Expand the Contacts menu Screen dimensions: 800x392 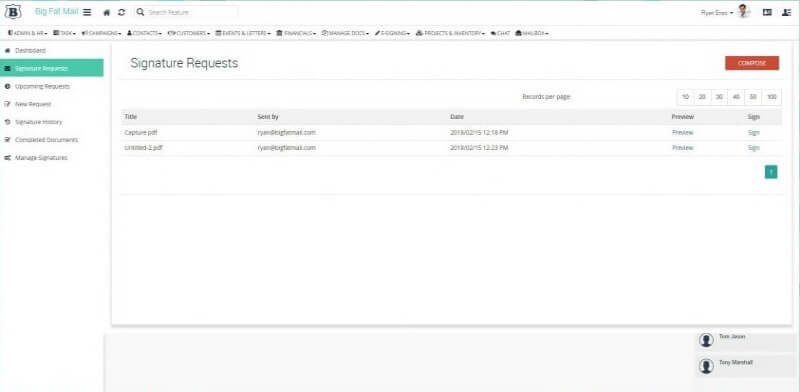[144, 33]
